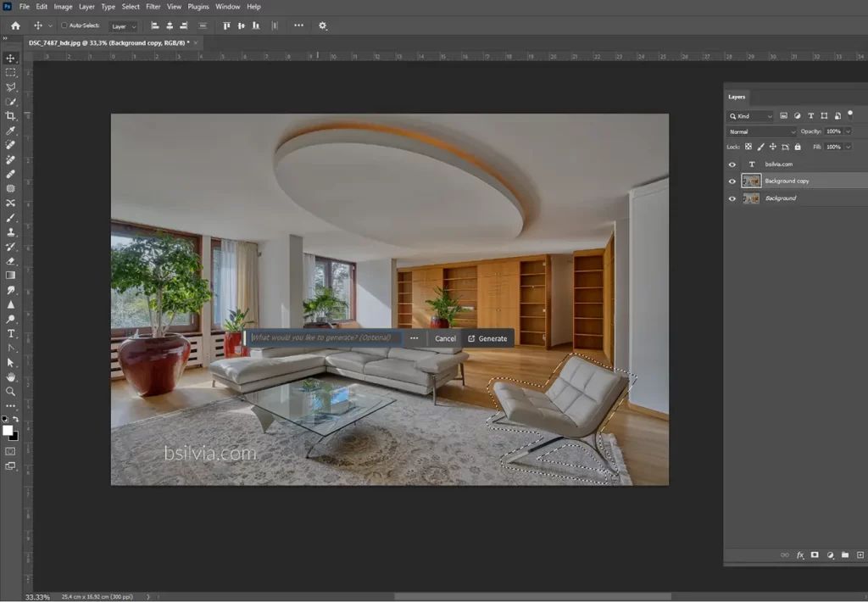
Task: Select the Brush tool
Action: [x=10, y=218]
